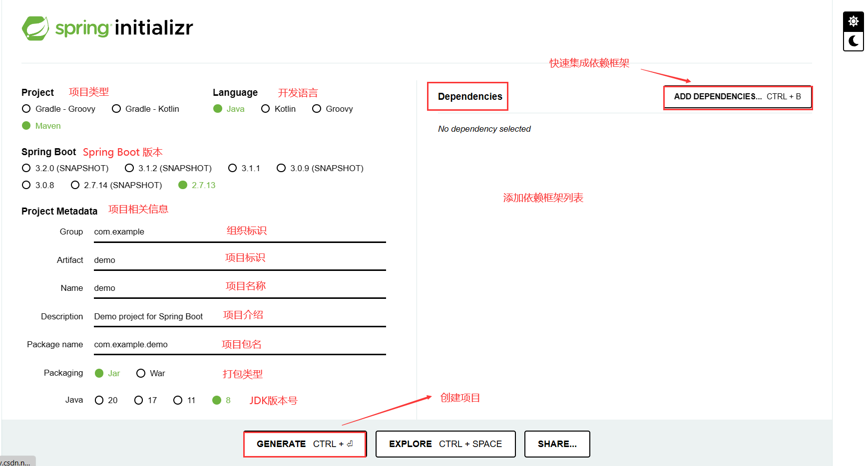Image resolution: width=868 pixels, height=466 pixels.
Task: Select Java version 20
Action: pyautogui.click(x=106, y=400)
